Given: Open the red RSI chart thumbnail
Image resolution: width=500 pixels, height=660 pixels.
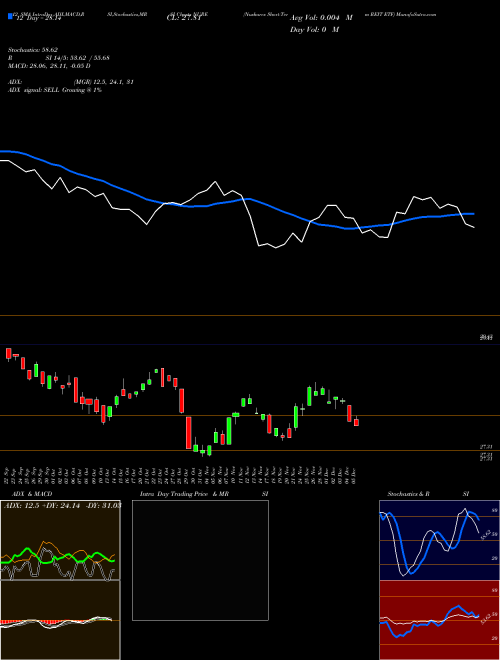Looking at the screenshot, I should 439,620.
